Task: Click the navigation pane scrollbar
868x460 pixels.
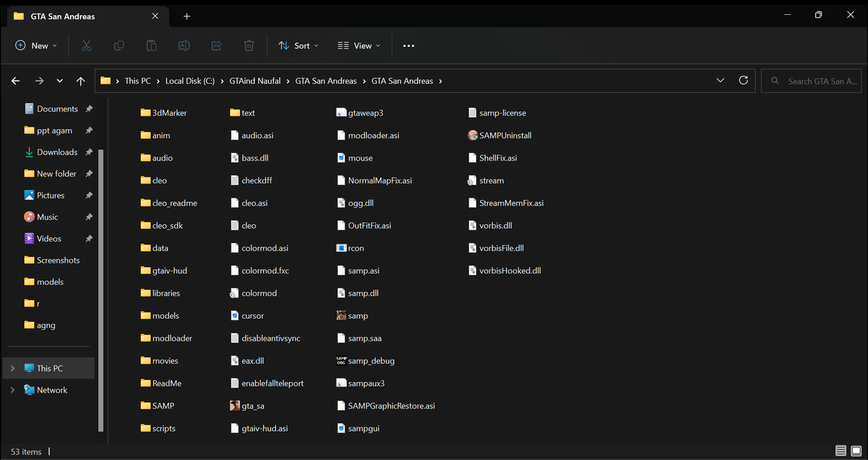Action: pyautogui.click(x=101, y=291)
